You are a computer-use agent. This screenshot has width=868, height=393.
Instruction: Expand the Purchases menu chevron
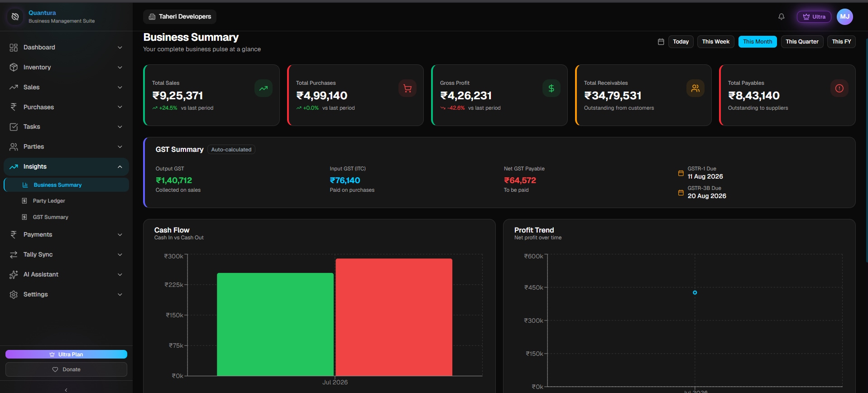[120, 107]
